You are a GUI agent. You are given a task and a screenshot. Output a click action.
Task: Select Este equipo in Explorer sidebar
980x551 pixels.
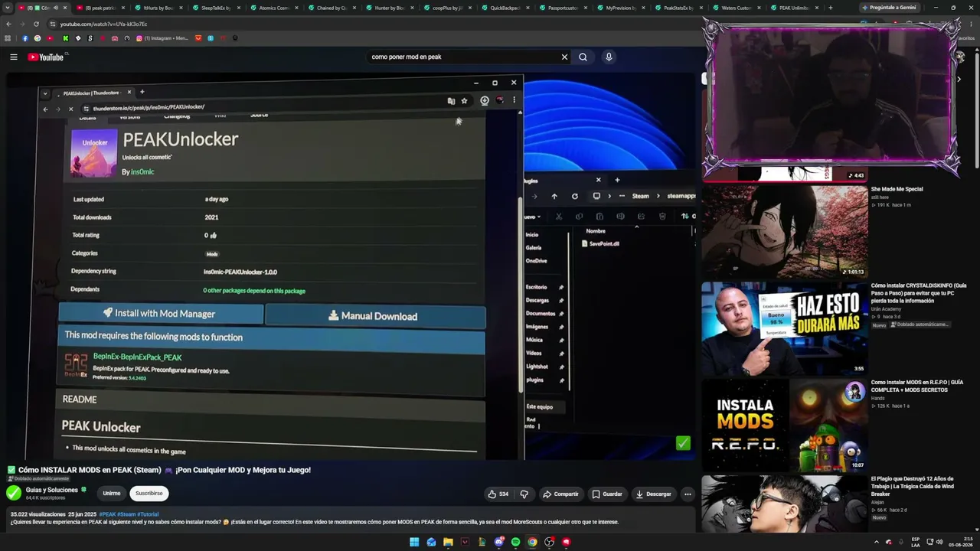(x=539, y=406)
